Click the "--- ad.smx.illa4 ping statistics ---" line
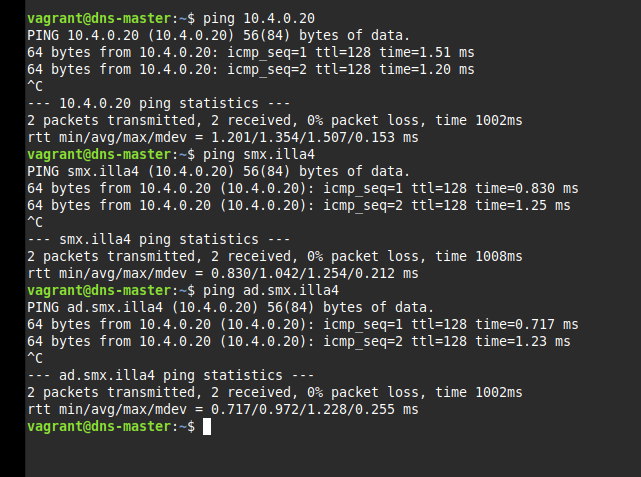Viewport: 641px width, 477px height. pos(170,376)
